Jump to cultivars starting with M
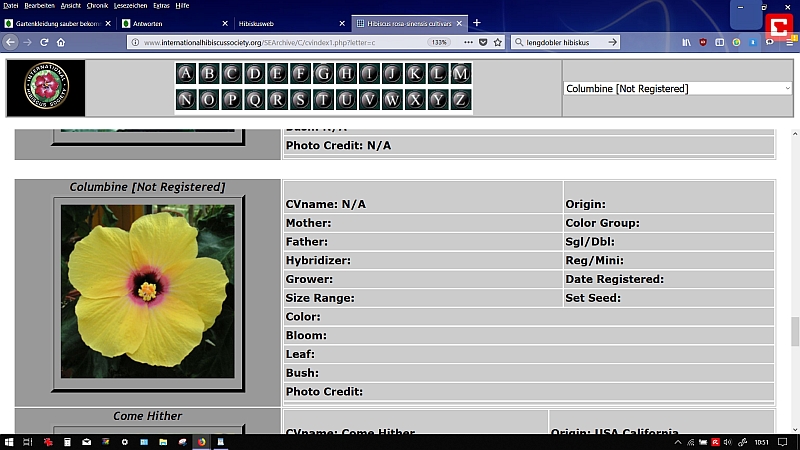The height and width of the screenshot is (450, 800). tap(460, 74)
